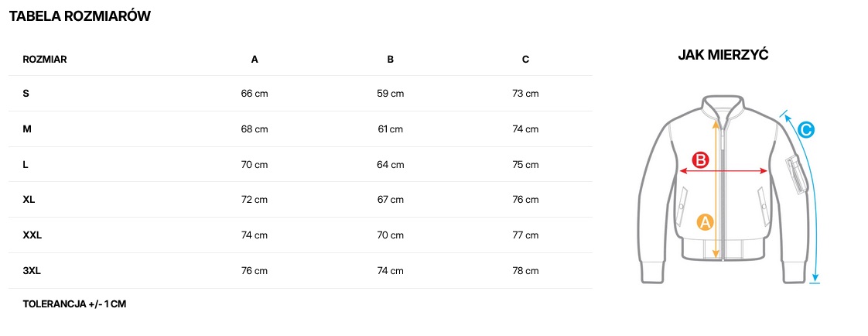The height and width of the screenshot is (336, 868).
Task: Click the 67 cm B value for XL
Action: (391, 200)
